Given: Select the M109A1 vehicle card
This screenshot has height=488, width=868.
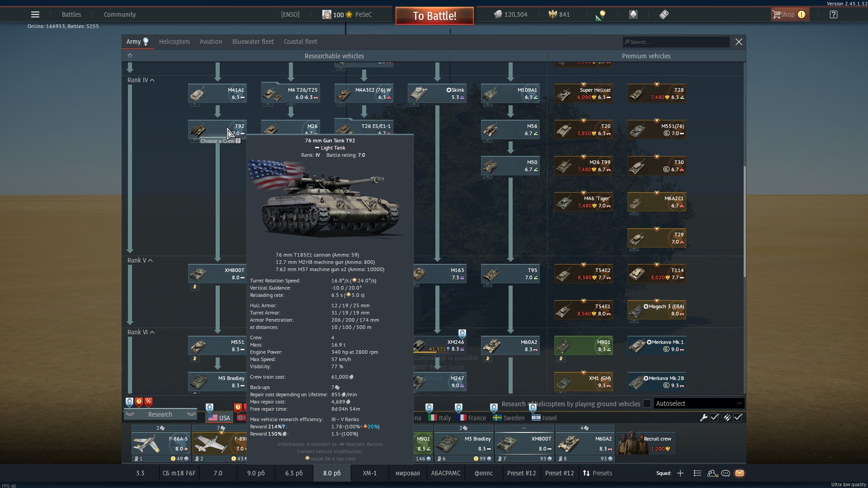Looking at the screenshot, I should click(510, 94).
